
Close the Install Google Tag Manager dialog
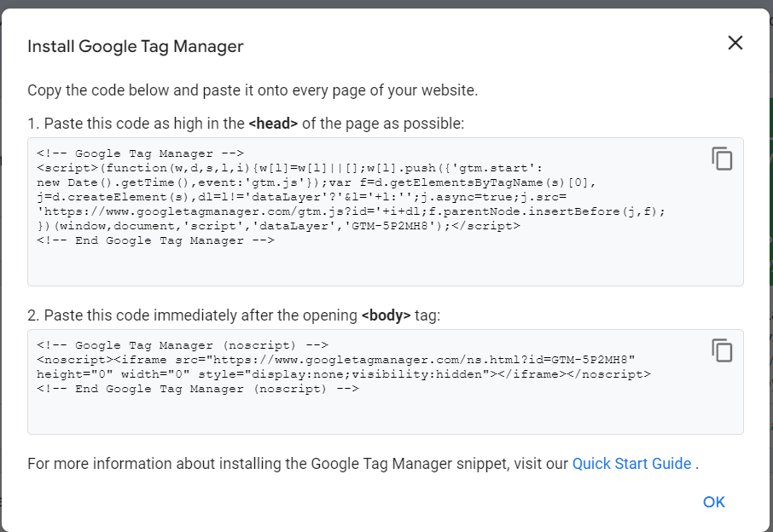[x=735, y=43]
